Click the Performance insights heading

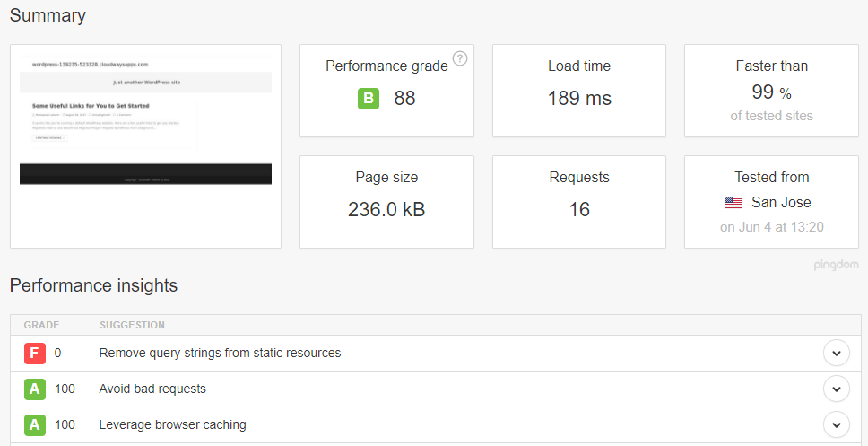pyautogui.click(x=93, y=285)
